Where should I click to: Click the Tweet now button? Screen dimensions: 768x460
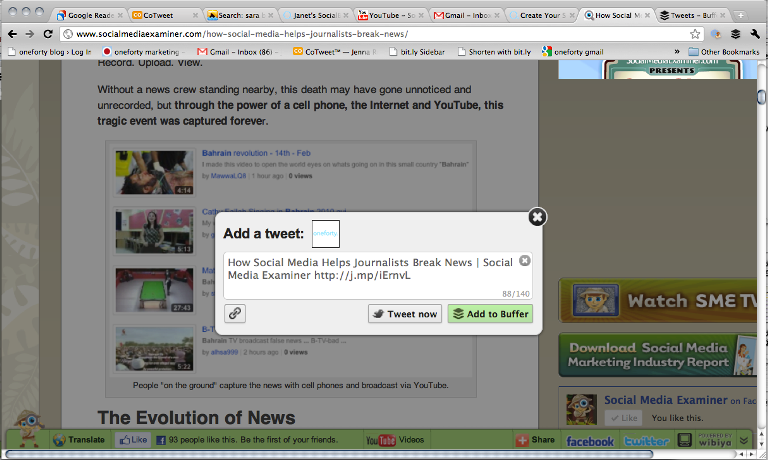(x=405, y=314)
